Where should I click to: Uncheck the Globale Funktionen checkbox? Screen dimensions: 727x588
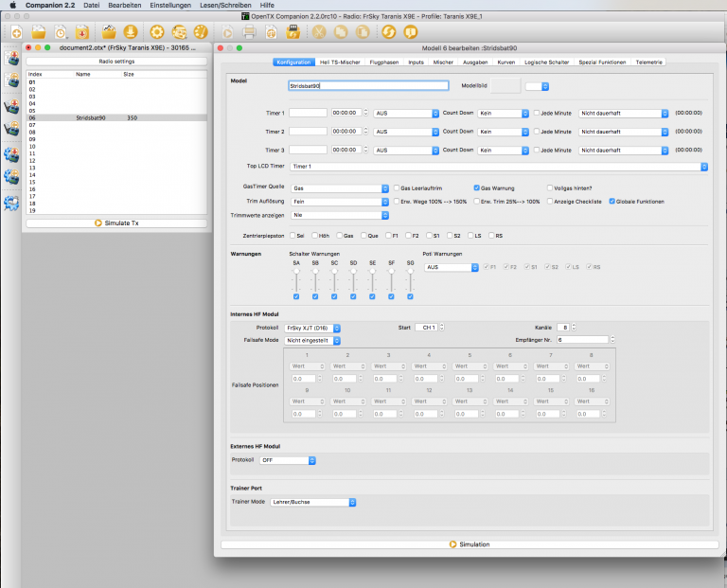point(612,201)
